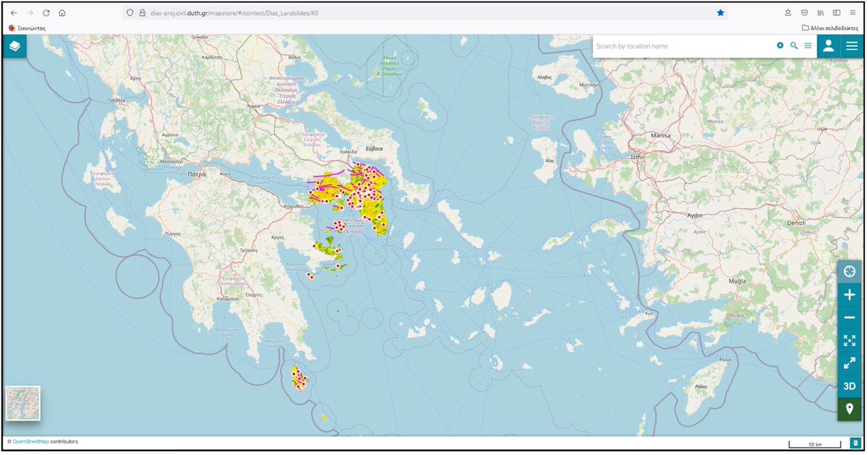
Task: Open search settings with the gear icon
Action: click(780, 45)
